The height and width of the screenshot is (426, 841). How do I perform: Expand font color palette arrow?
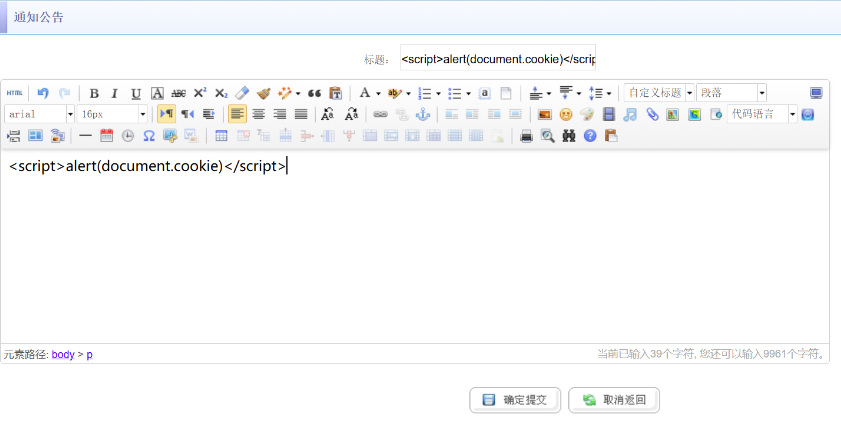[378, 94]
